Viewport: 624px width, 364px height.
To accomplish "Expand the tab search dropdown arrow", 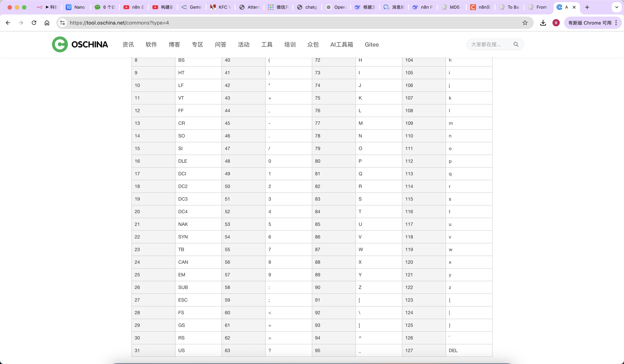I will 617,7.
